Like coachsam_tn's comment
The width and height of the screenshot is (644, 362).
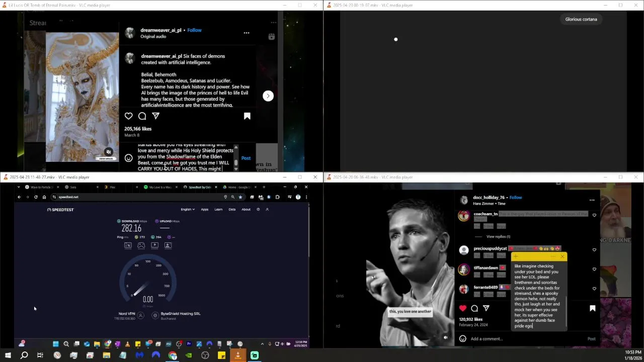coord(594,215)
